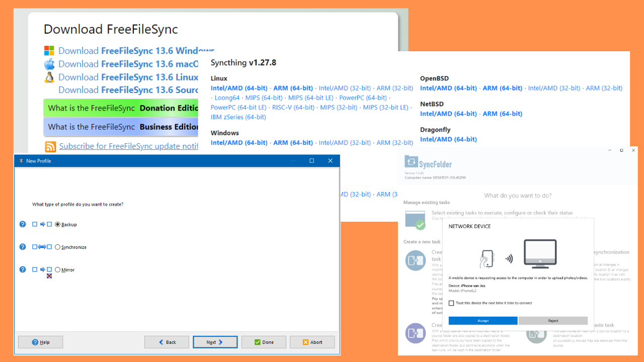The width and height of the screenshot is (644, 362).
Task: Select the Synchronize profile type
Action: coord(58,247)
